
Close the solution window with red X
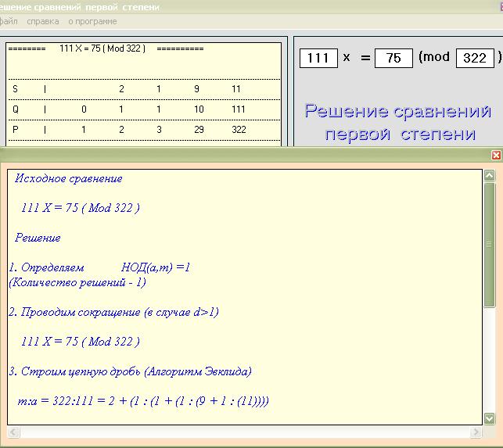point(496,156)
